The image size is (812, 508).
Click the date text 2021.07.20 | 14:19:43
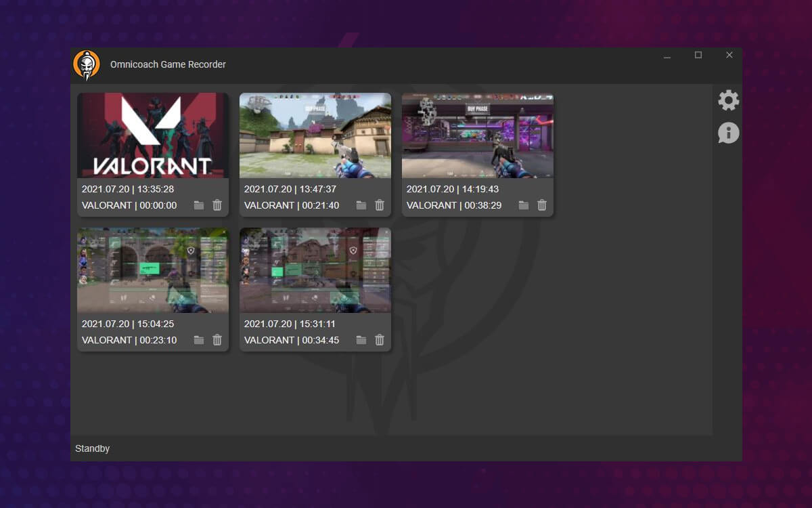click(x=453, y=189)
